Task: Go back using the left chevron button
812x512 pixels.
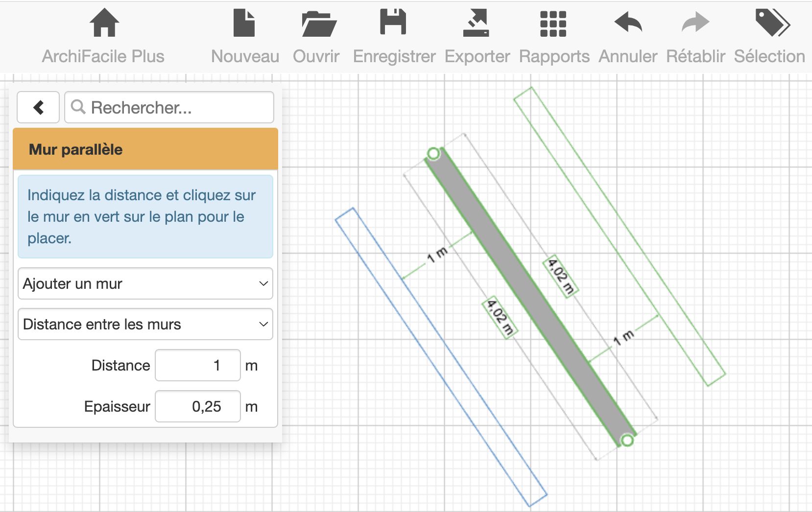Action: tap(38, 107)
